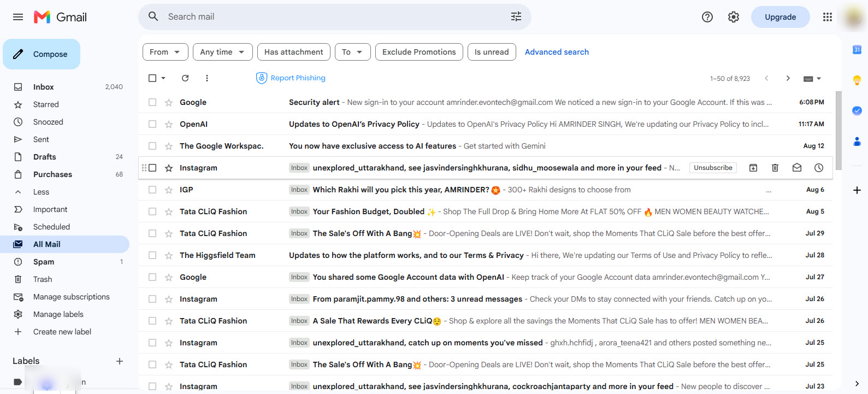Open Google Tasks side panel icon
Screen dimensions: 868x394
tap(857, 111)
